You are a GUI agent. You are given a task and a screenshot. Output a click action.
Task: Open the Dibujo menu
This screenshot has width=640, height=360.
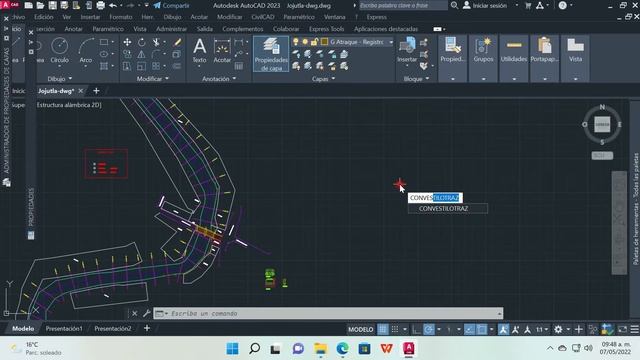pos(172,17)
